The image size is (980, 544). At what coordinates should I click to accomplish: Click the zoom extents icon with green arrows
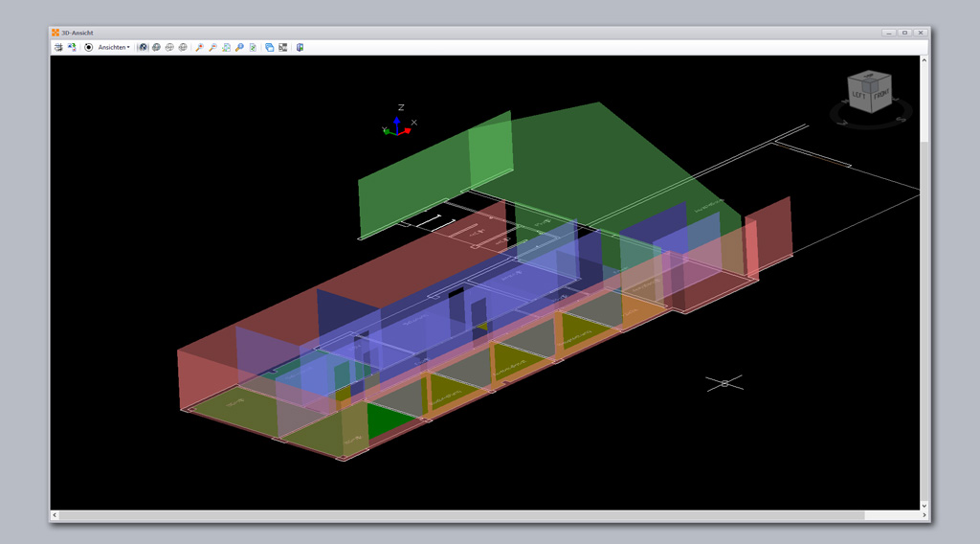[x=226, y=47]
